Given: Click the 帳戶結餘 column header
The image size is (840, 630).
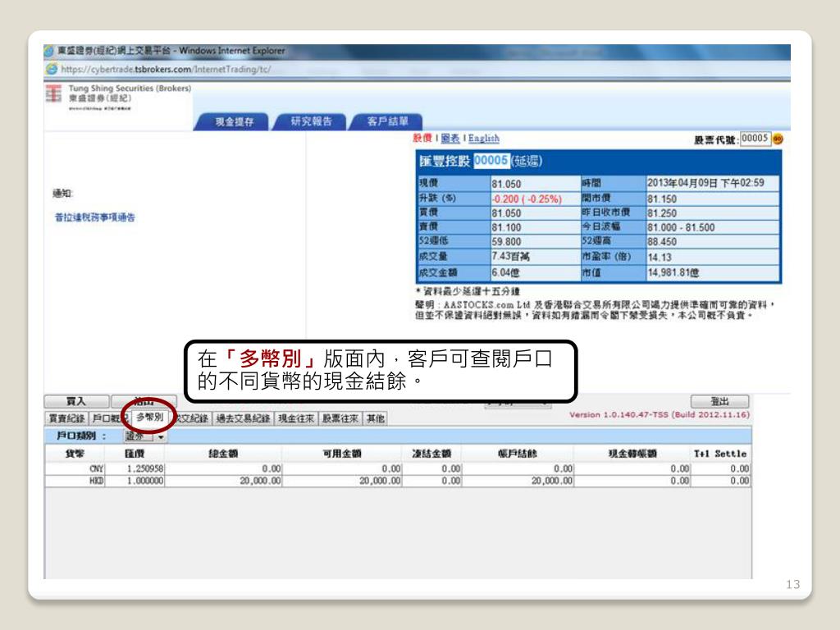Looking at the screenshot, I should point(517,454).
